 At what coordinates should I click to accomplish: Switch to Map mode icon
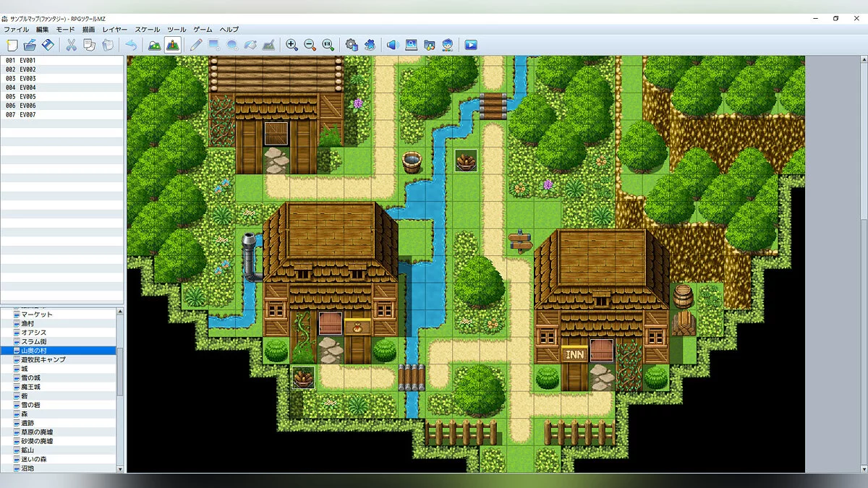[x=154, y=45]
